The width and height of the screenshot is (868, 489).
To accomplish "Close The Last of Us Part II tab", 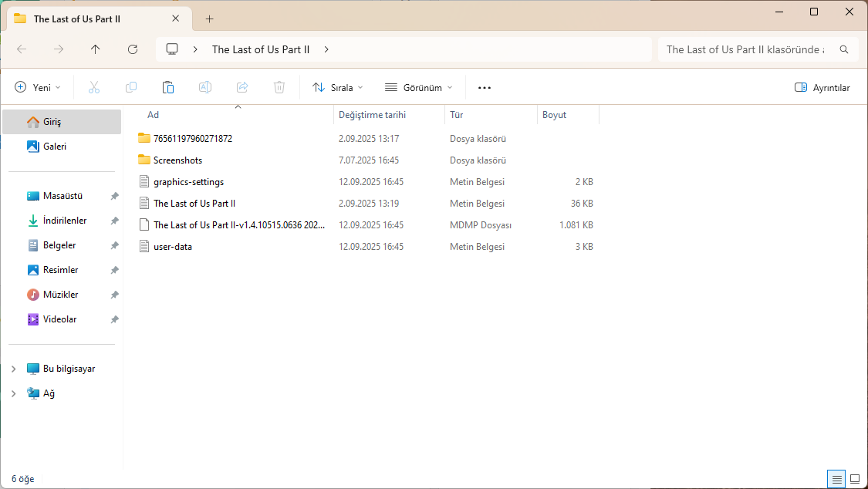I will (x=175, y=19).
